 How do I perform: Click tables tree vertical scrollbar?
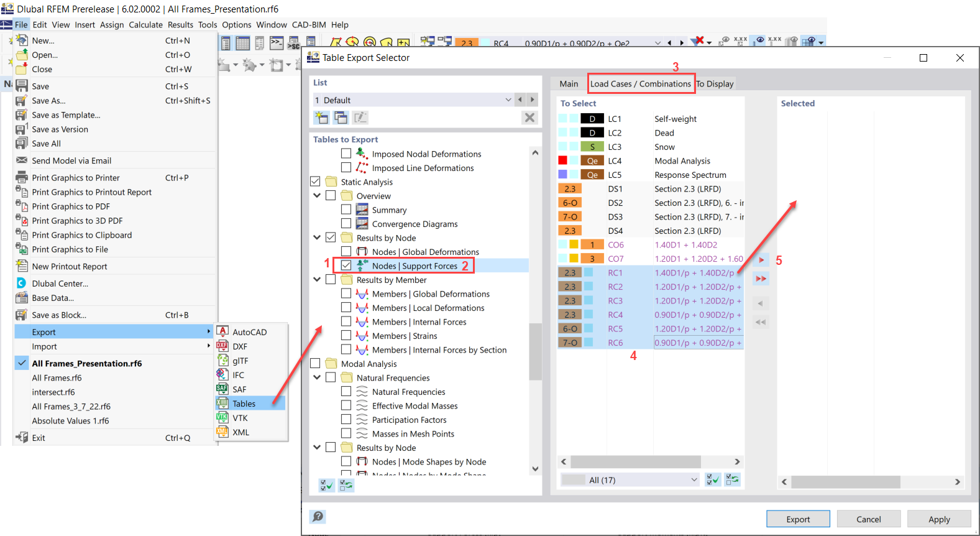pos(535,351)
